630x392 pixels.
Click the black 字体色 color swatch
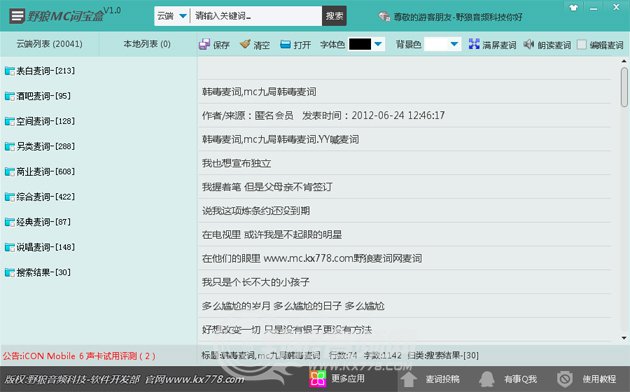pos(360,44)
